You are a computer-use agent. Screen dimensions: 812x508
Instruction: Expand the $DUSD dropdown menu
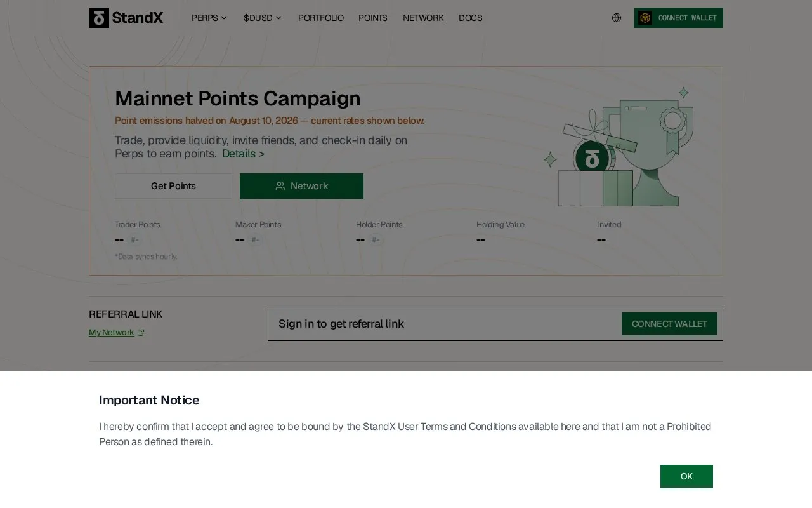pos(263,18)
